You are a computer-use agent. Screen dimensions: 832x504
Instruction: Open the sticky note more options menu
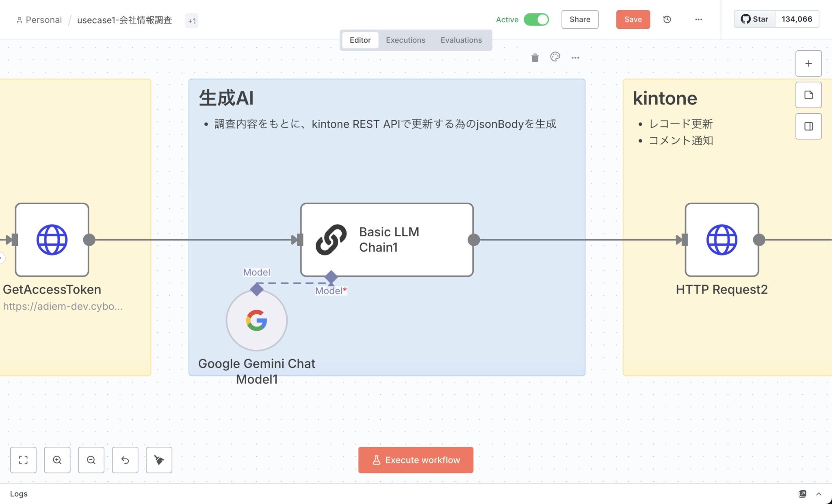point(575,58)
